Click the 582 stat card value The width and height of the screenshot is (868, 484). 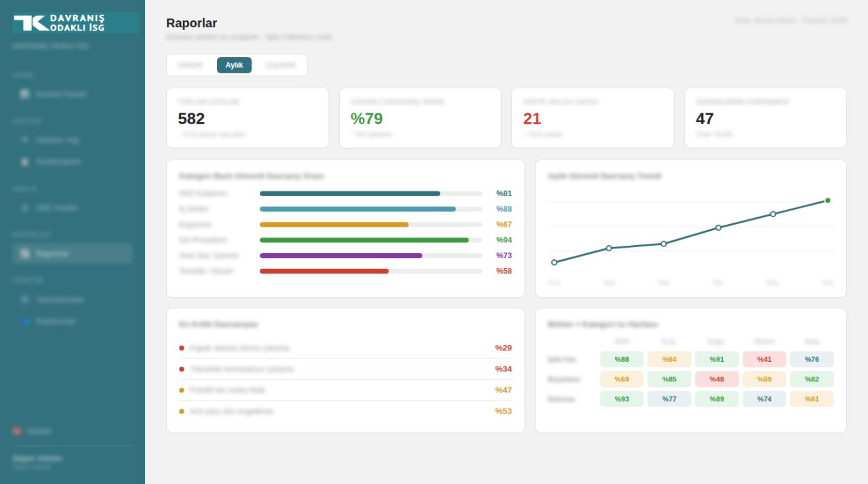coord(191,119)
